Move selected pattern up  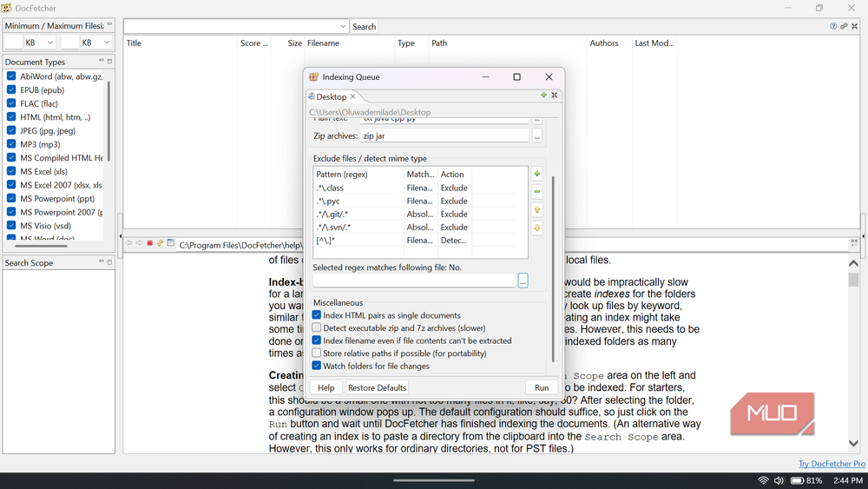(537, 210)
